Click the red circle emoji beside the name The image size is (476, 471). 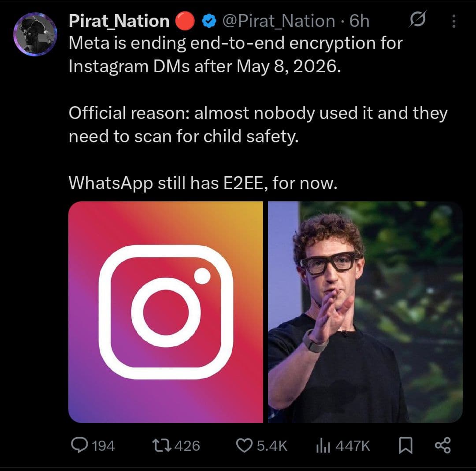[185, 21]
